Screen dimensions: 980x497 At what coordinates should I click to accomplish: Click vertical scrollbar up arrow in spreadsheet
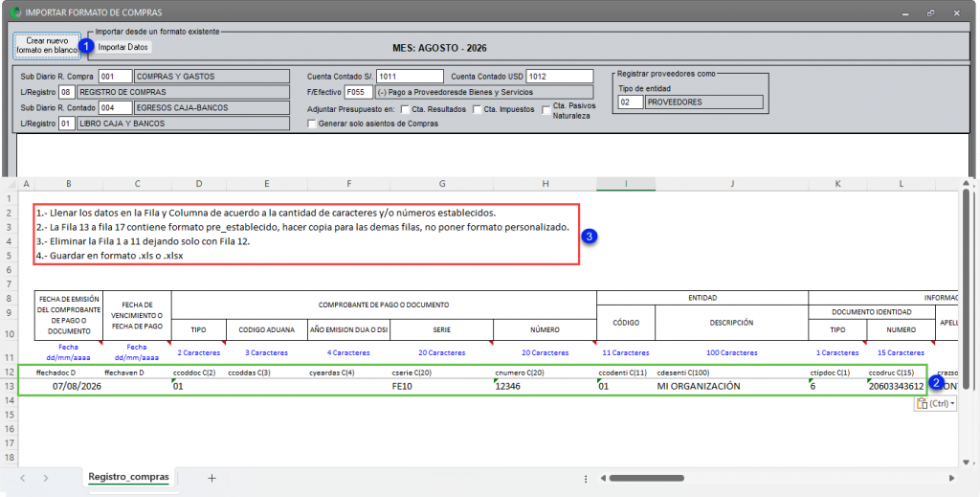pyautogui.click(x=966, y=184)
